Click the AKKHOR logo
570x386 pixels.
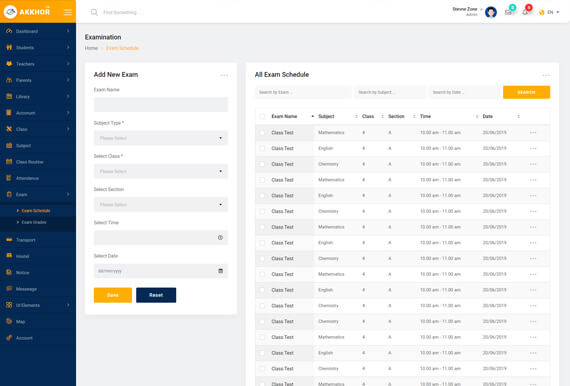[x=27, y=12]
